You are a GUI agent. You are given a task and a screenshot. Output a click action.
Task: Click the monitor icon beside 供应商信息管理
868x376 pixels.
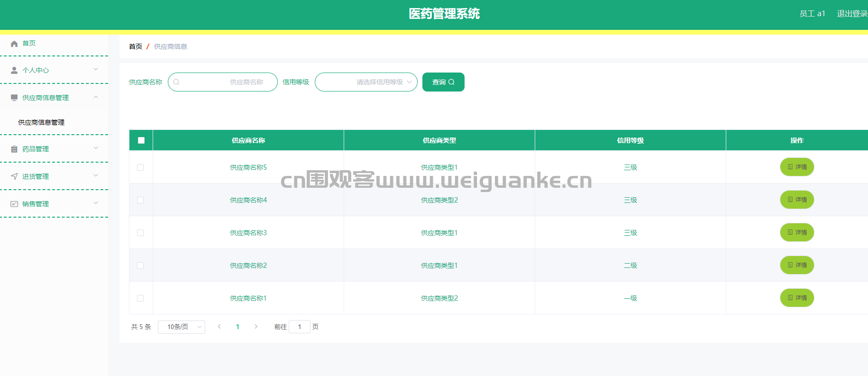pyautogui.click(x=14, y=98)
